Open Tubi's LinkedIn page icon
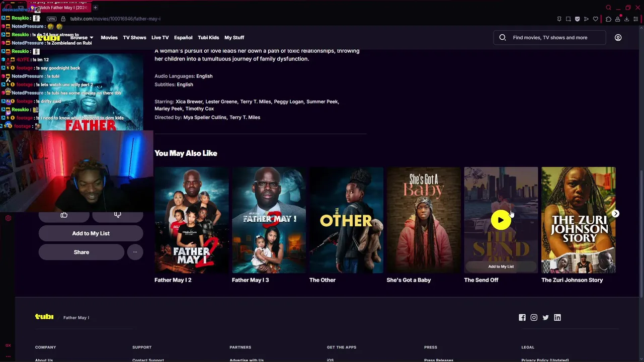 click(557, 317)
